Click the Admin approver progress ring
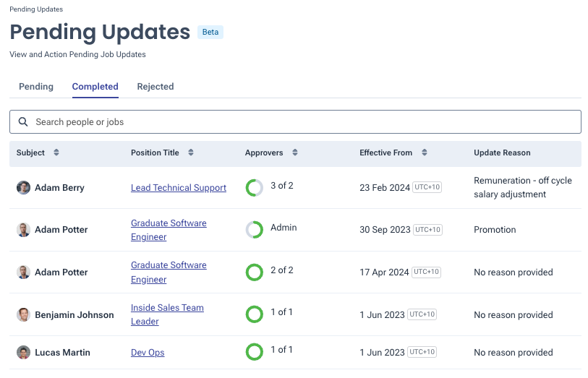 click(x=255, y=230)
